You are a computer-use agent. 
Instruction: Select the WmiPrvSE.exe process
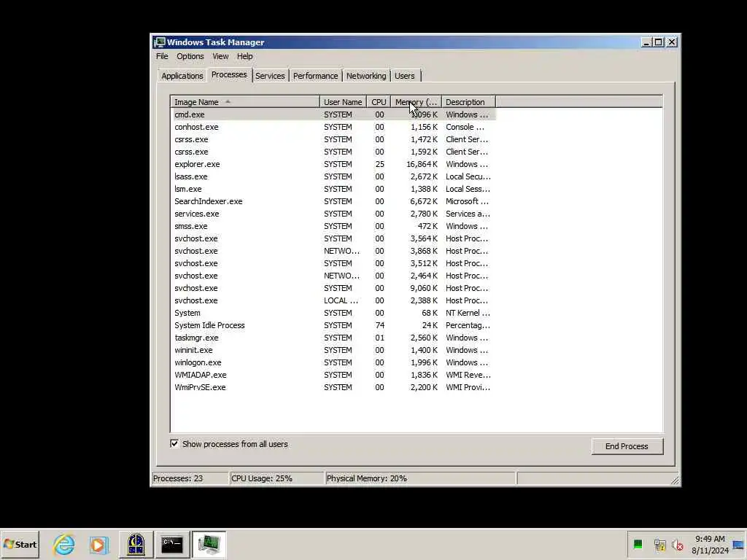(333, 387)
